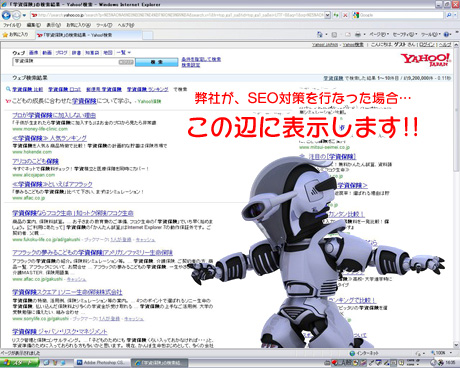Open the 条件を指定して検索 link

201,59
